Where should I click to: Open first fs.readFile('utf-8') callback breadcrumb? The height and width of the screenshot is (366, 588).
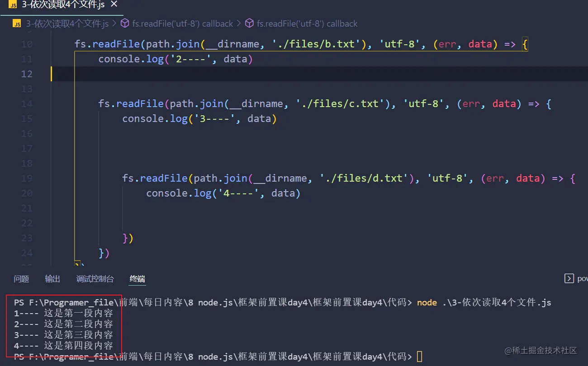tap(182, 23)
